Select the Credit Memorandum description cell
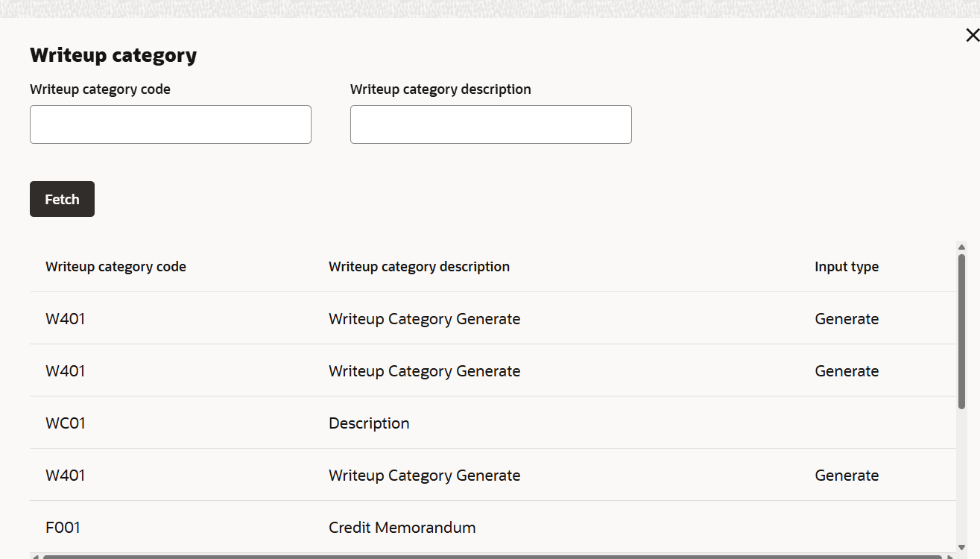 coord(402,528)
